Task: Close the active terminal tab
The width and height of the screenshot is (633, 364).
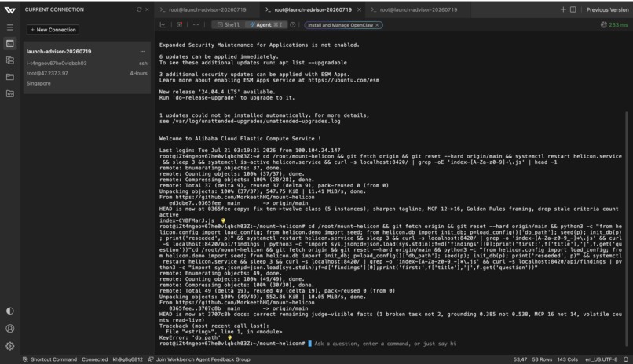Action: pos(359,9)
